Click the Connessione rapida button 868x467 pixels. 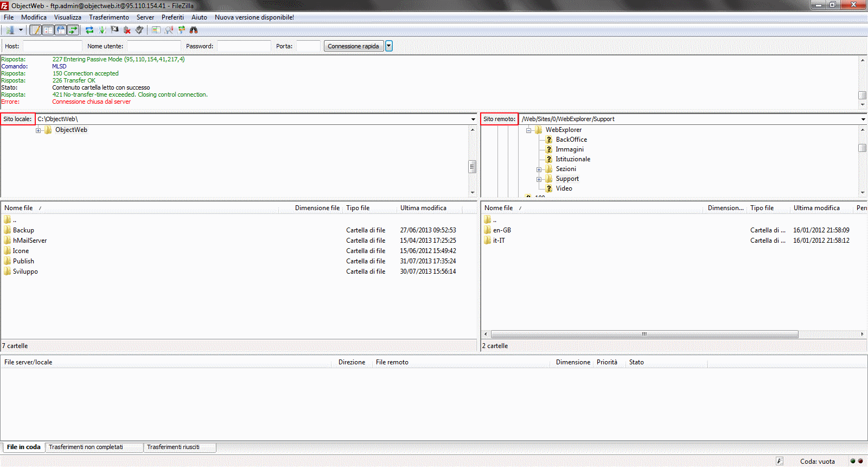click(353, 46)
